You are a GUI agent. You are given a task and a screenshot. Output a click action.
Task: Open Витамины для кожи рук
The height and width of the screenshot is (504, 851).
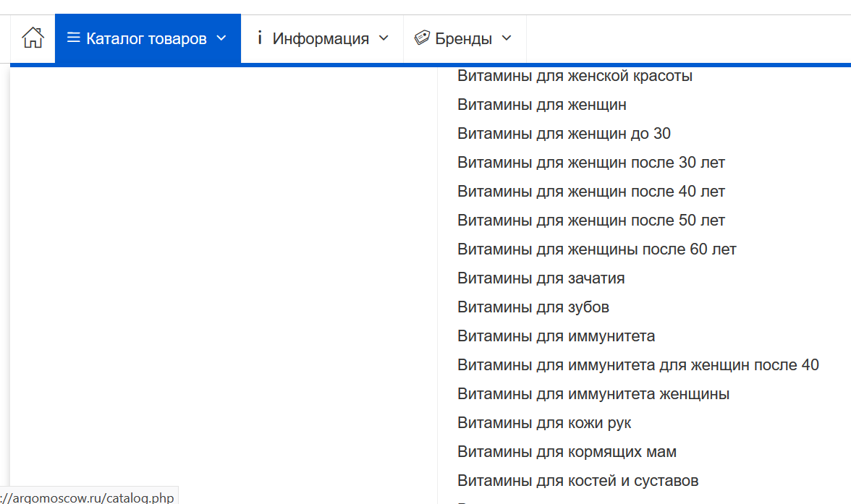click(x=544, y=423)
